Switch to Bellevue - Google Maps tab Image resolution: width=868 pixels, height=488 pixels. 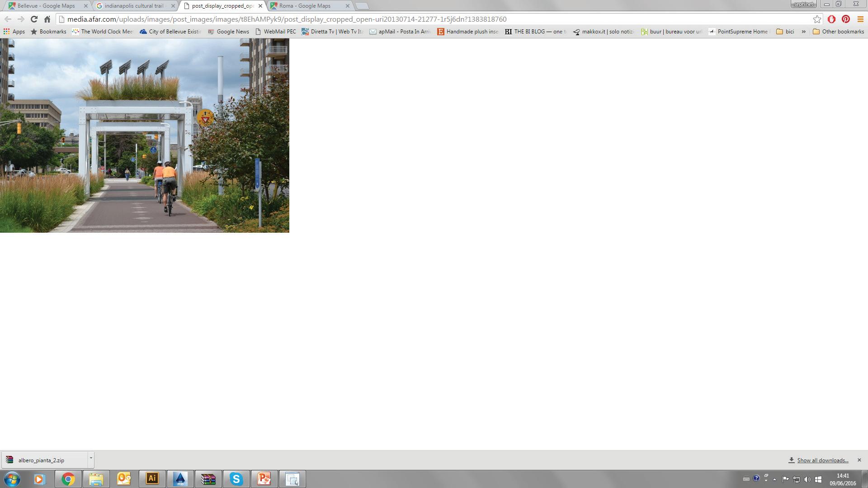tap(45, 6)
